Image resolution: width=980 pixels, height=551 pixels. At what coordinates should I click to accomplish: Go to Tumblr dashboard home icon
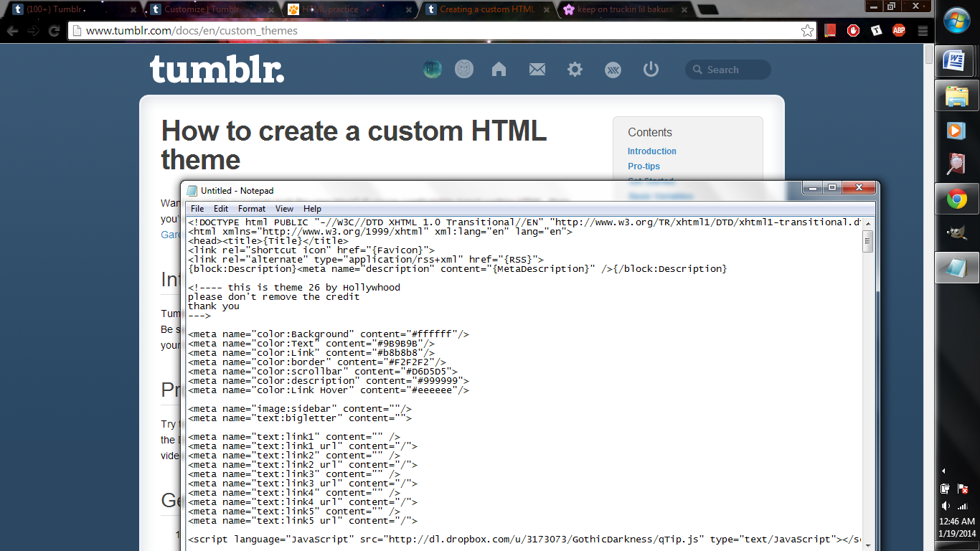[499, 69]
